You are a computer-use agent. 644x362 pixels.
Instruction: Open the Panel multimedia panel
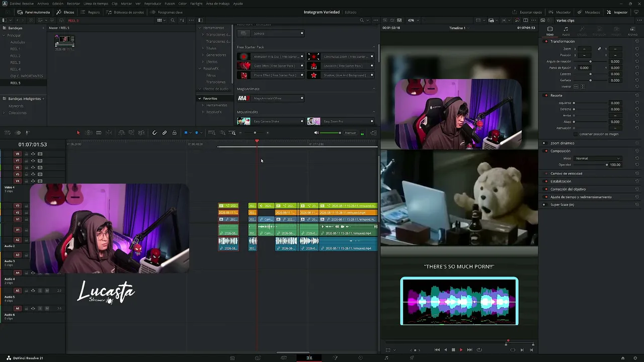(x=34, y=12)
